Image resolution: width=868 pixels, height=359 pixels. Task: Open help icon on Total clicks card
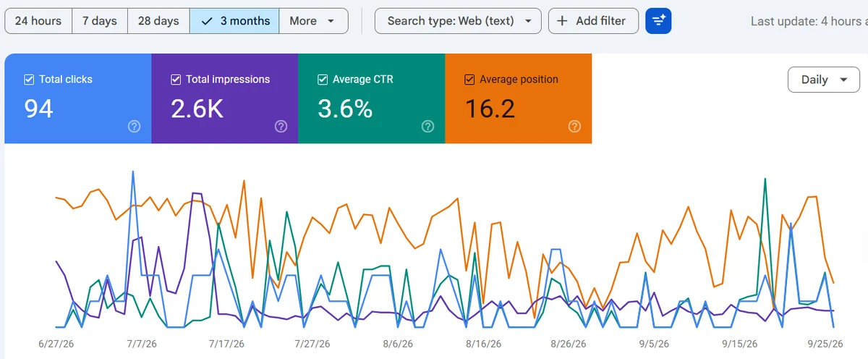[x=134, y=127]
